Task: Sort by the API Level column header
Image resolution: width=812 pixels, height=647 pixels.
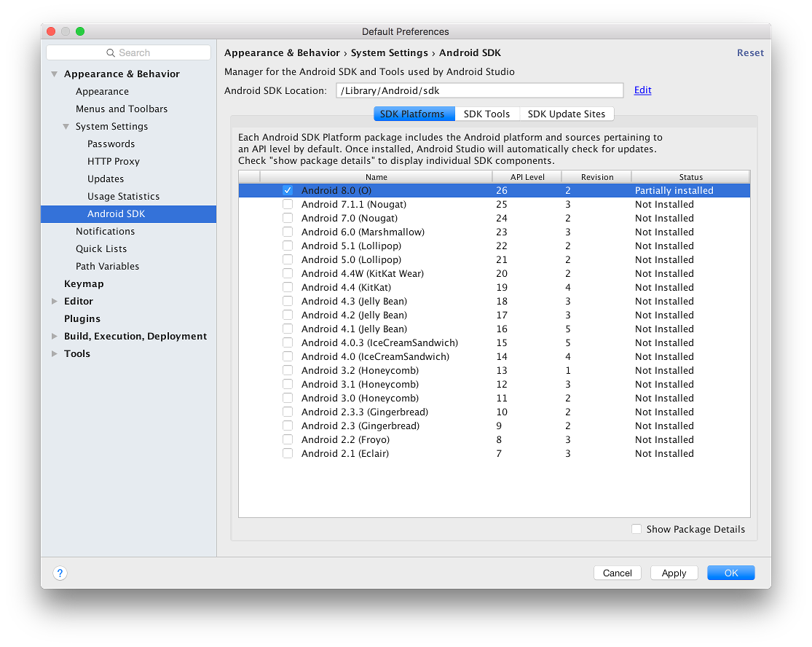Action: tap(527, 176)
